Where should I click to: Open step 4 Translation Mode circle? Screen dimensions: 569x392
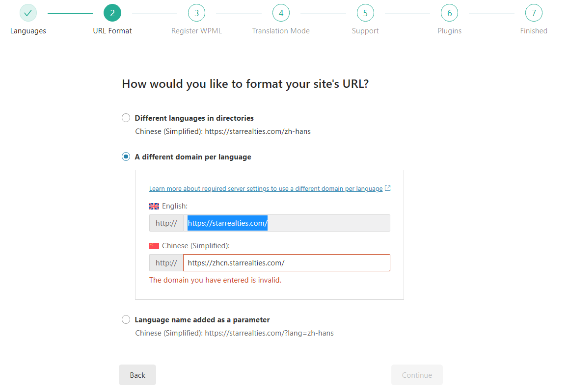pyautogui.click(x=281, y=13)
